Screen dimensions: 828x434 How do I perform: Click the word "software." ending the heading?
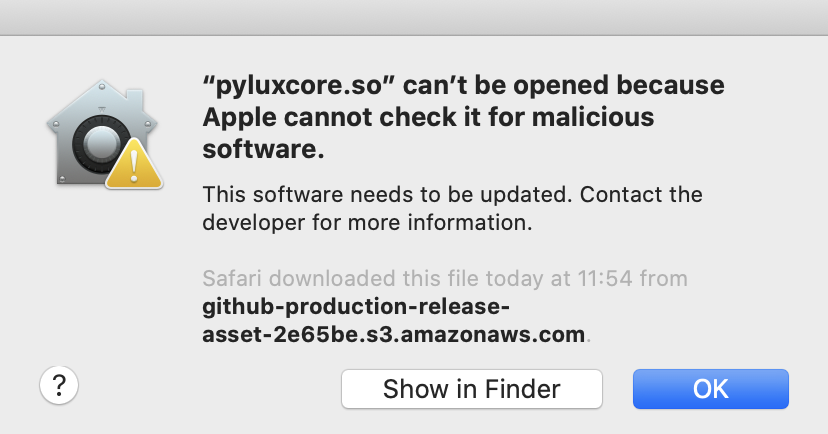pyautogui.click(x=264, y=150)
